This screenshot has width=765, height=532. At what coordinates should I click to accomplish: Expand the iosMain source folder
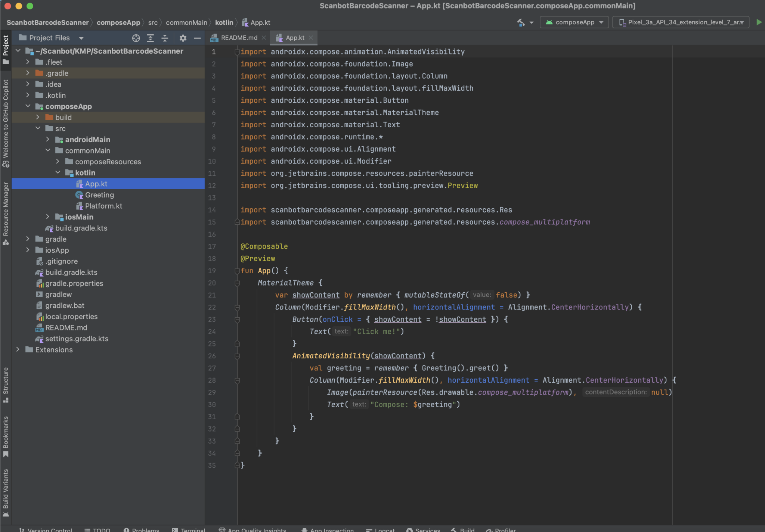[48, 217]
